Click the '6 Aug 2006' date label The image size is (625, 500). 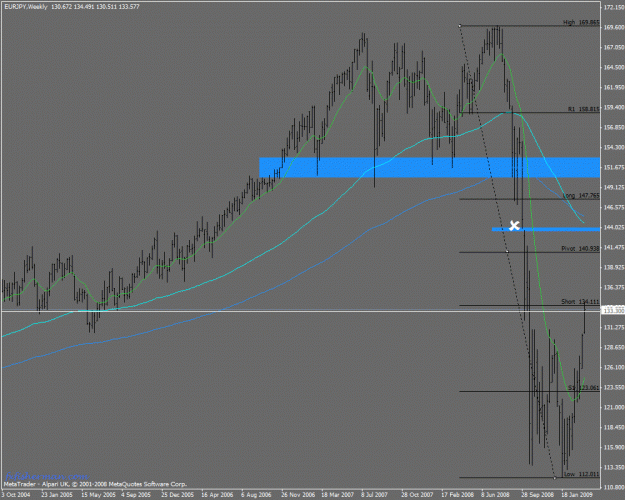coord(256,494)
